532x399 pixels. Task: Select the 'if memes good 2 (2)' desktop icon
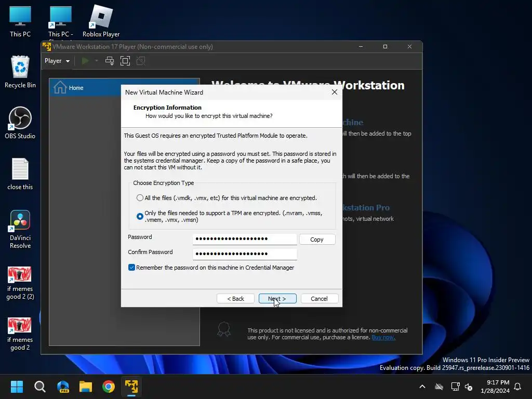coord(20,283)
